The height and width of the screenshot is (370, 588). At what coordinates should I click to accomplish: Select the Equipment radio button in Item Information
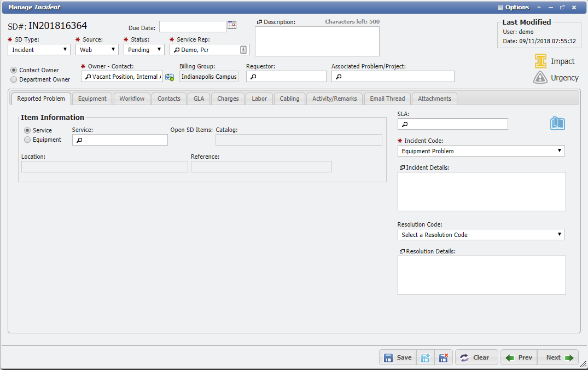click(27, 140)
